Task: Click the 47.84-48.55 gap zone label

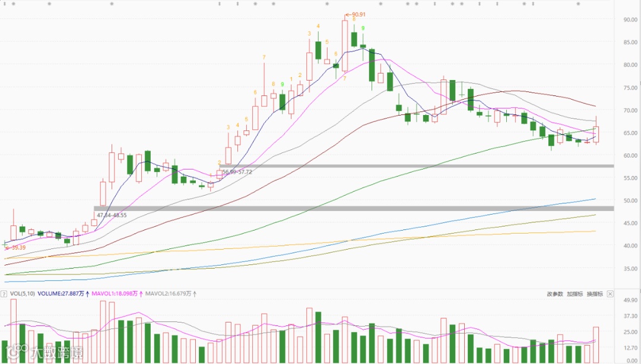Action: pyautogui.click(x=112, y=215)
